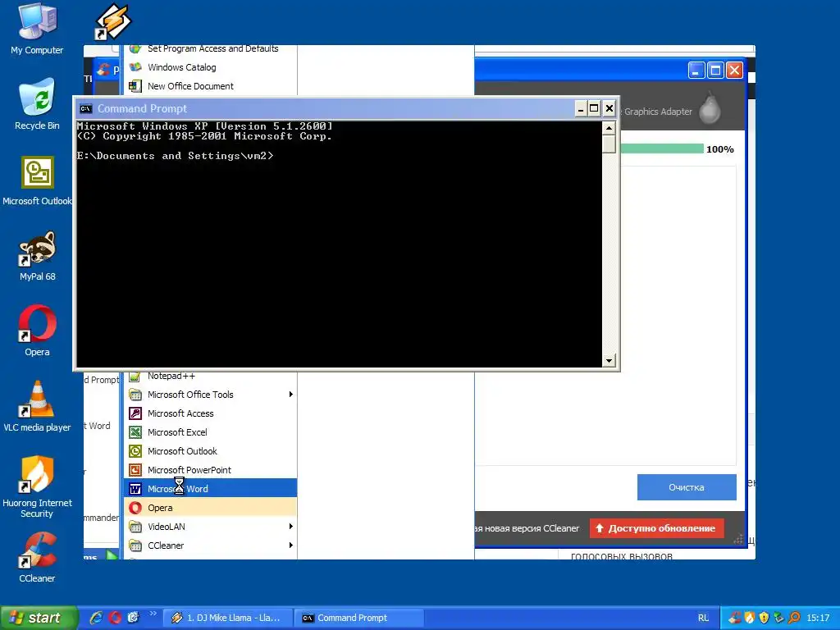Image resolution: width=840 pixels, height=630 pixels.
Task: Select New Office Document menu entry
Action: coord(211,85)
